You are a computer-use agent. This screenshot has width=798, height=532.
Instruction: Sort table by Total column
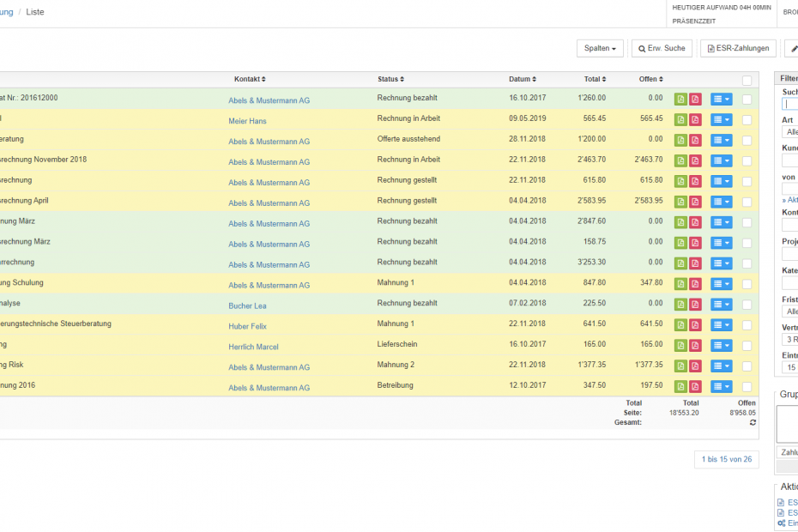point(595,79)
